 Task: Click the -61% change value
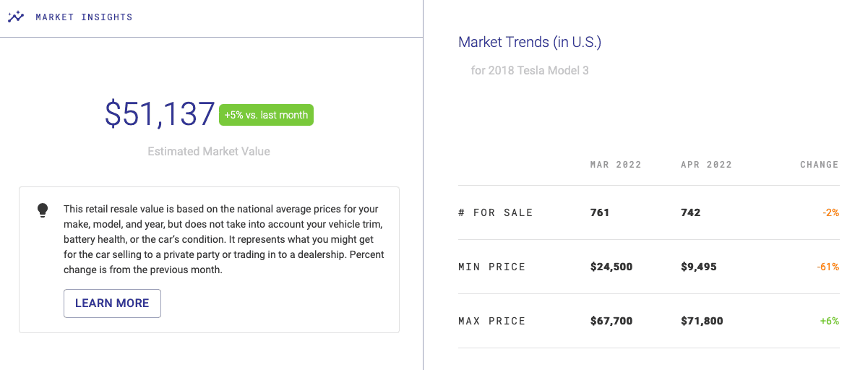point(828,267)
